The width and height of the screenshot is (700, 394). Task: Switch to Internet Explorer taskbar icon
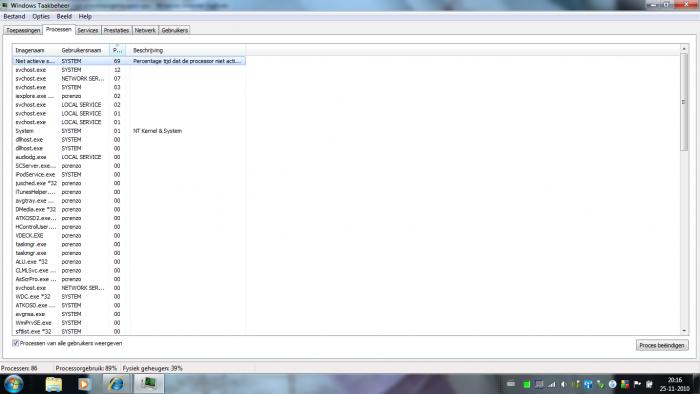point(116,384)
